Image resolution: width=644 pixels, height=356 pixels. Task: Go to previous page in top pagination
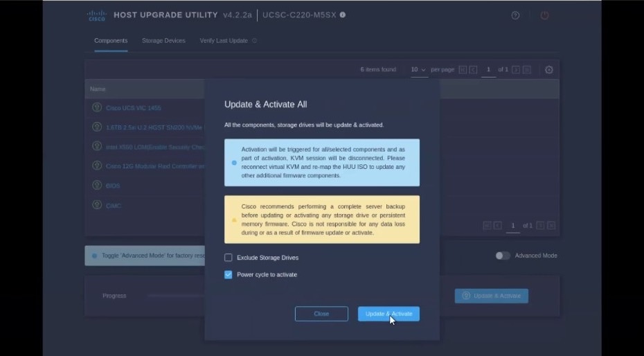pos(473,70)
